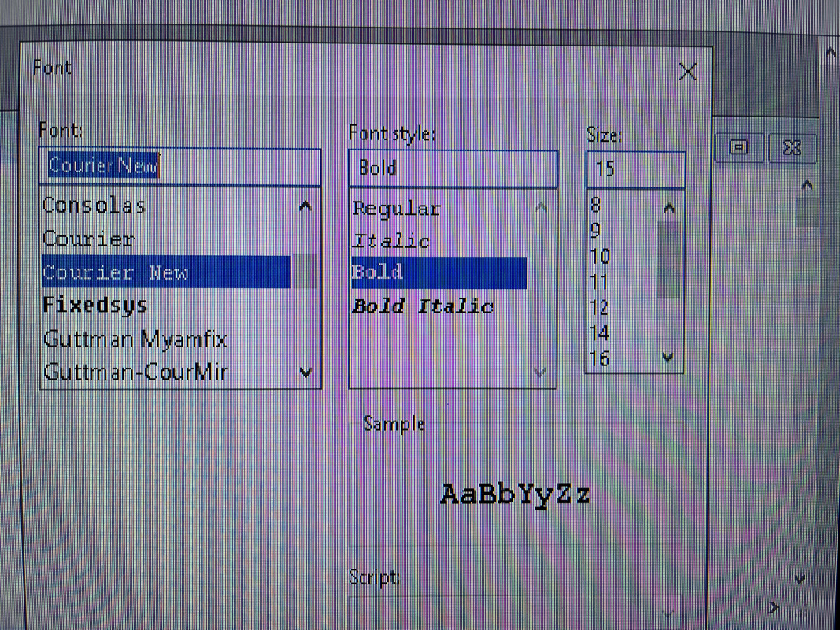Select Courier New in the font list

(x=166, y=272)
